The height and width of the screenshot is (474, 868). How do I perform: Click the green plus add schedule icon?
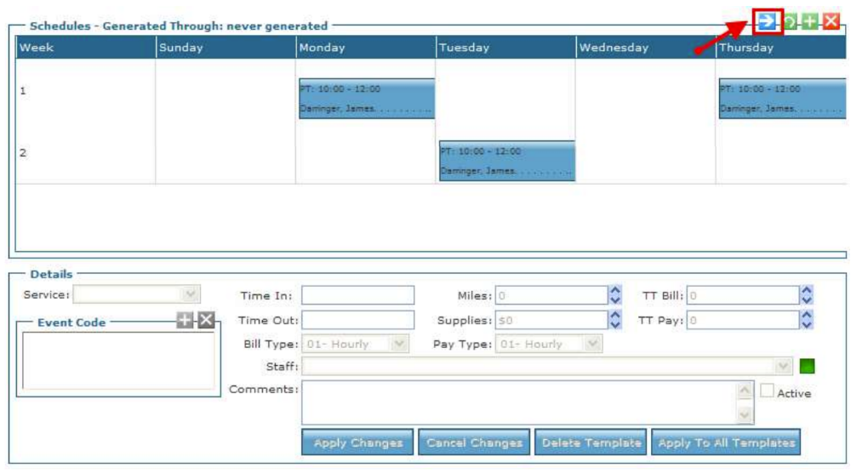pos(810,23)
